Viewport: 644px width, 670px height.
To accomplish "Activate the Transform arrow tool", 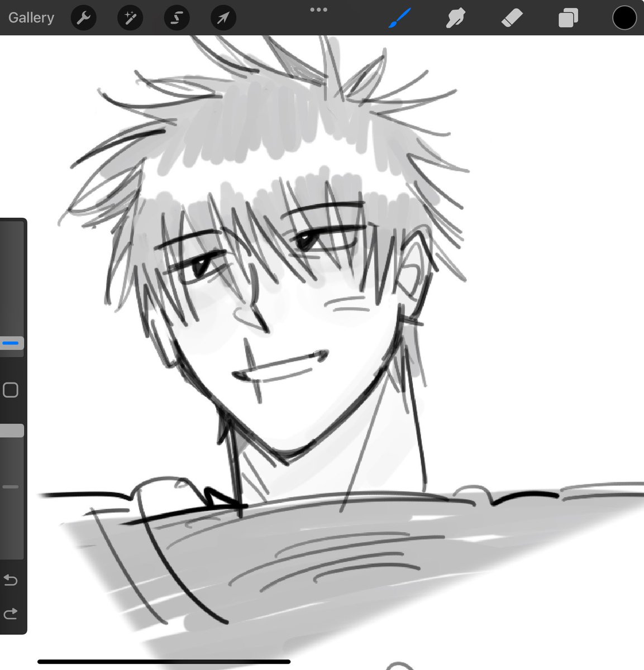I will [x=223, y=18].
